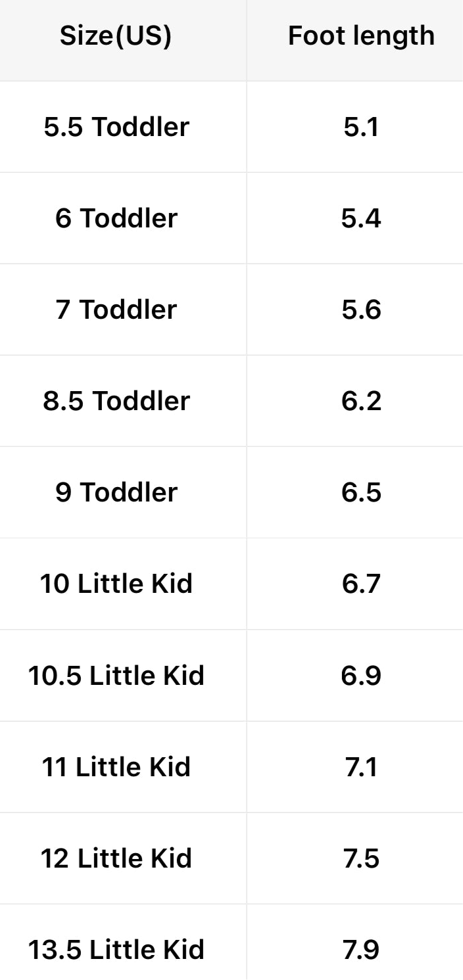The height and width of the screenshot is (980, 463).
Task: Click the Foot length column header
Action: (x=361, y=36)
